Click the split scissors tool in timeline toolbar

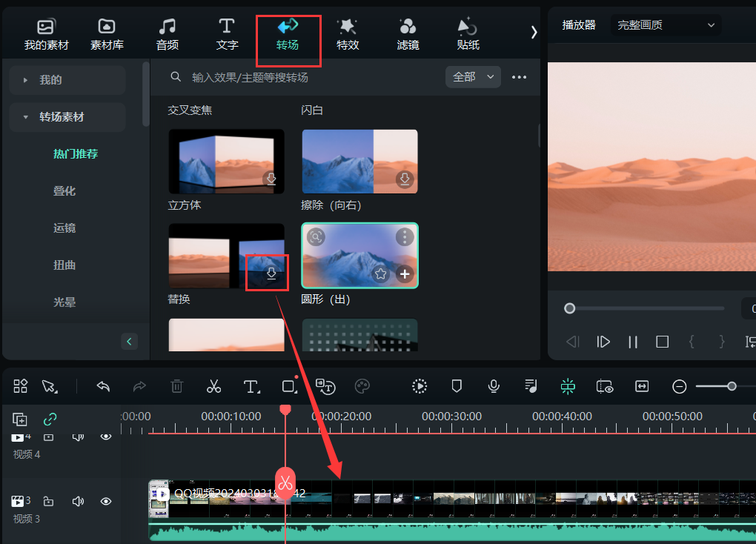(213, 386)
